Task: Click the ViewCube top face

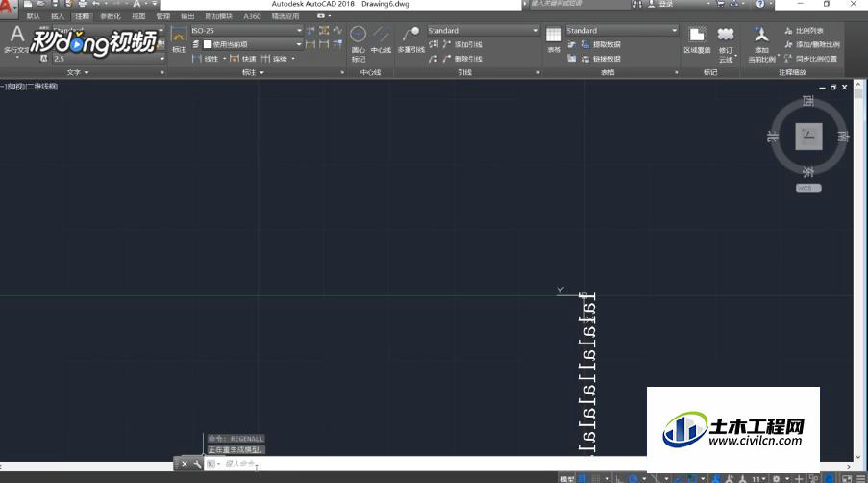Action: pyautogui.click(x=808, y=137)
